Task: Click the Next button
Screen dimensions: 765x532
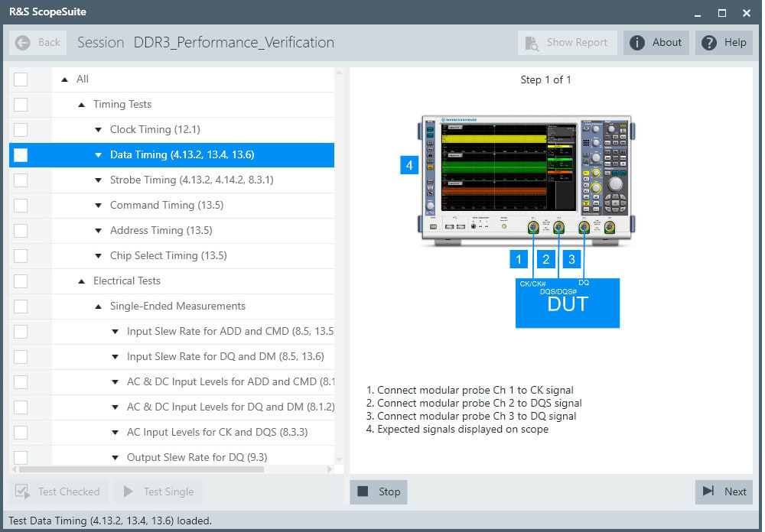Action: coord(724,491)
